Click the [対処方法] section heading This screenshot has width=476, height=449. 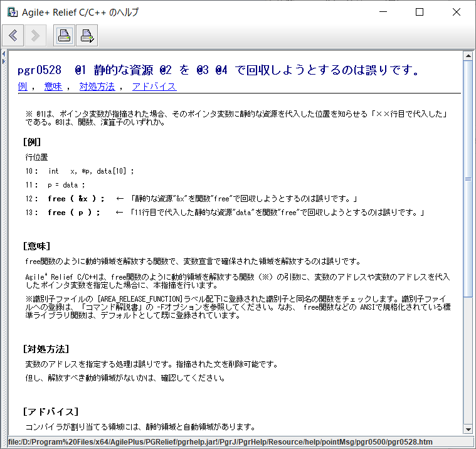(46, 349)
